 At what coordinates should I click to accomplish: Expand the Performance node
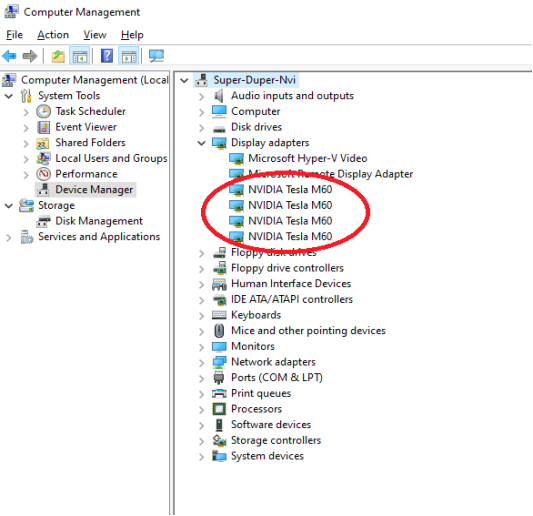pos(26,175)
